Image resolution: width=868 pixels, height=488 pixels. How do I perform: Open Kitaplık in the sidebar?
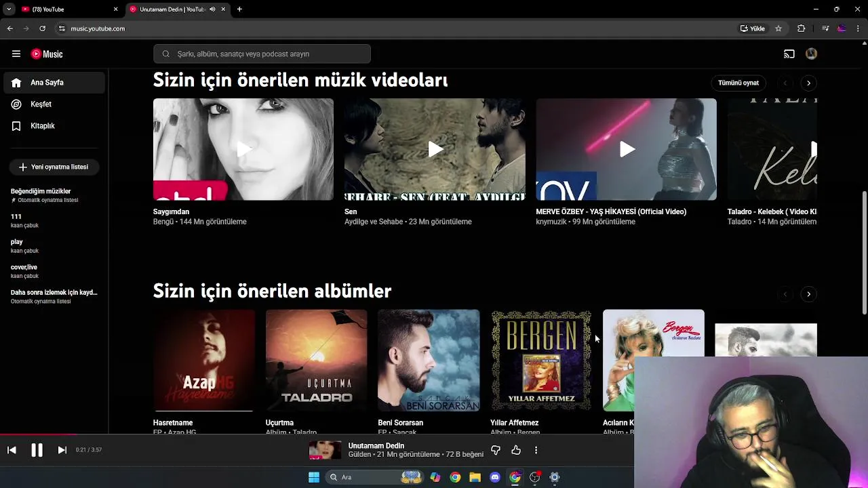click(x=54, y=126)
